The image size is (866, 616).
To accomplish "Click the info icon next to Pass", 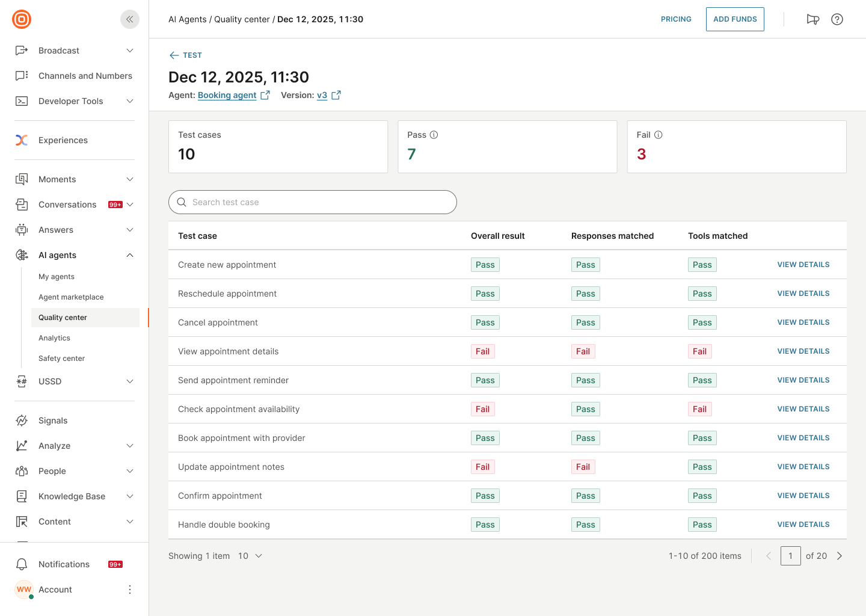I will 434,135.
